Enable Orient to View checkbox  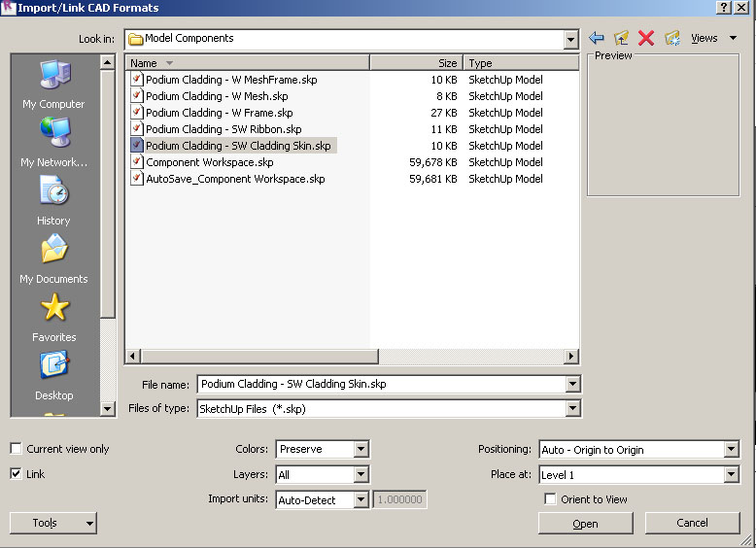(x=550, y=498)
